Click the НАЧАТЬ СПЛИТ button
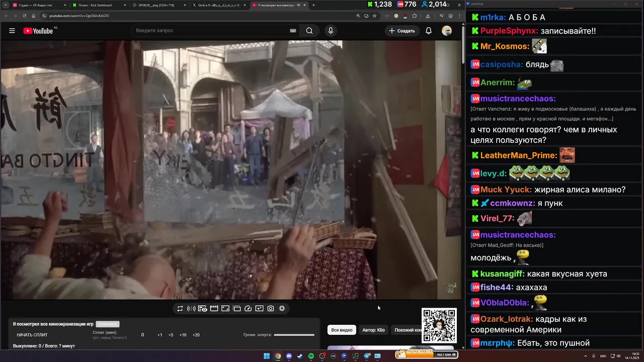644x362 pixels. click(32, 335)
